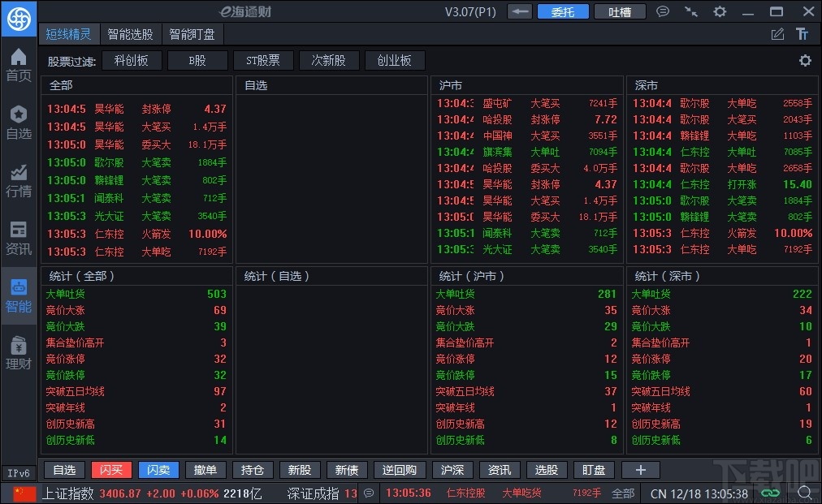Open the feedback speech bubble icon in title bar

[663, 11]
